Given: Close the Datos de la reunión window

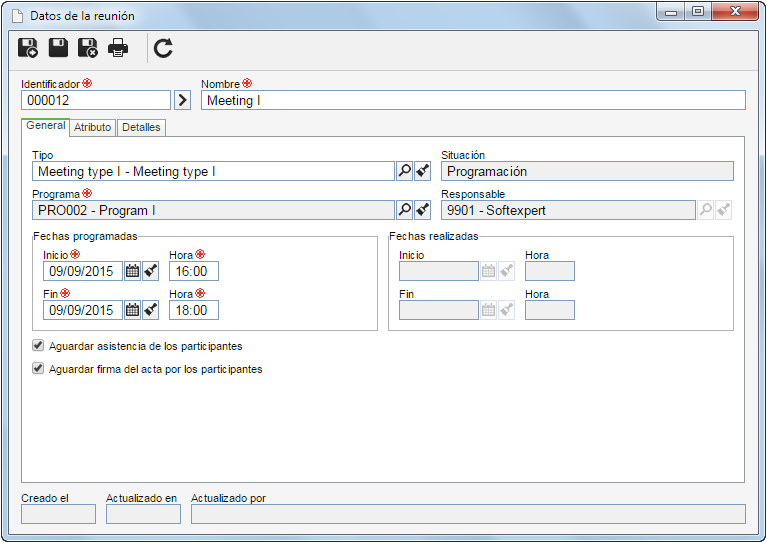Looking at the screenshot, I should pos(735,12).
